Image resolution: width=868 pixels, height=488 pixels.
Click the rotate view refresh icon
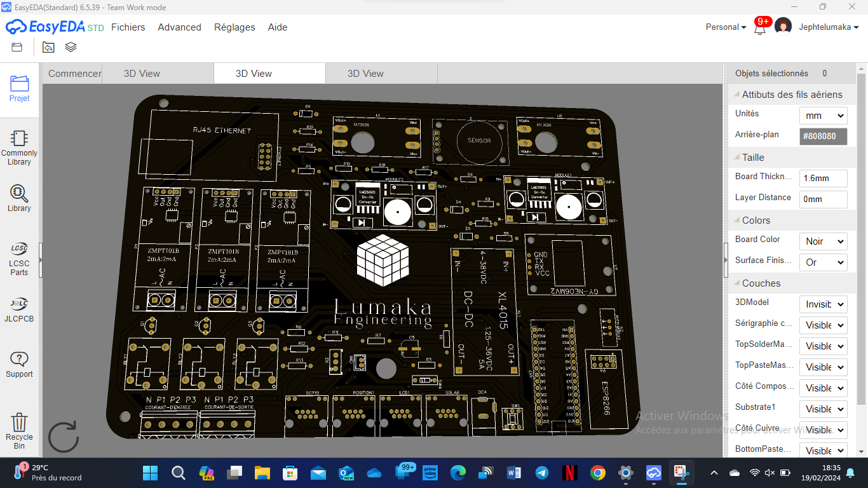[64, 437]
